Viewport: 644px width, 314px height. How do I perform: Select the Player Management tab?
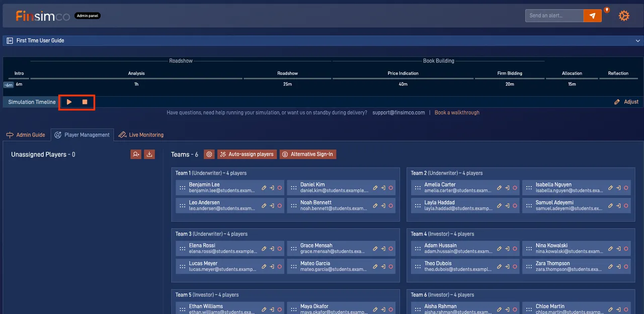(82, 135)
